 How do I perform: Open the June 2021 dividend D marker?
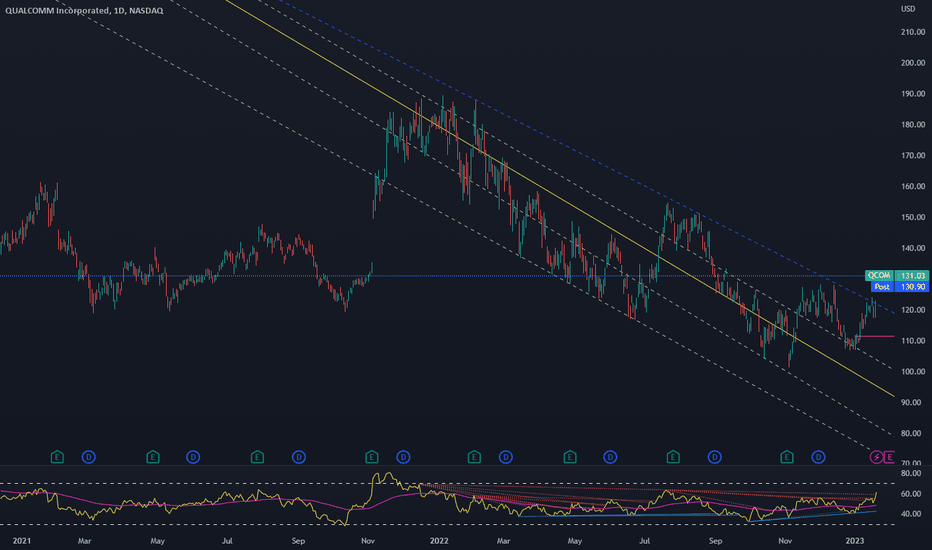coord(193,457)
